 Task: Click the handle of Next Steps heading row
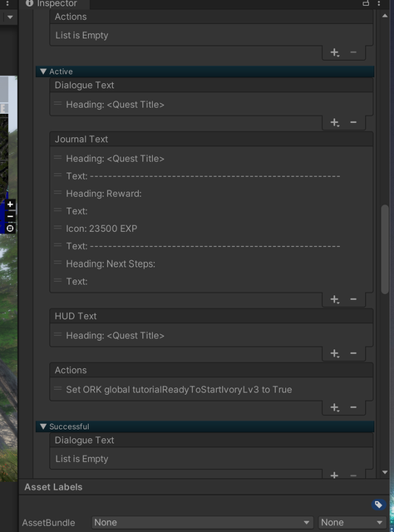point(57,263)
